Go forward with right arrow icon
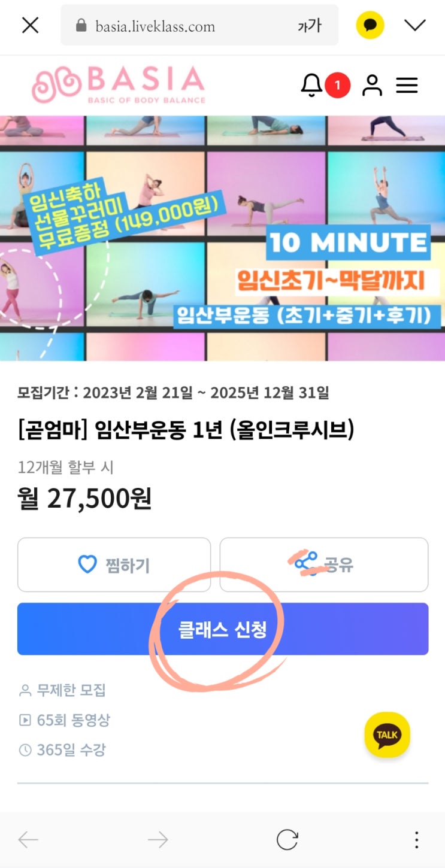Image resolution: width=445 pixels, height=868 pixels. (158, 840)
